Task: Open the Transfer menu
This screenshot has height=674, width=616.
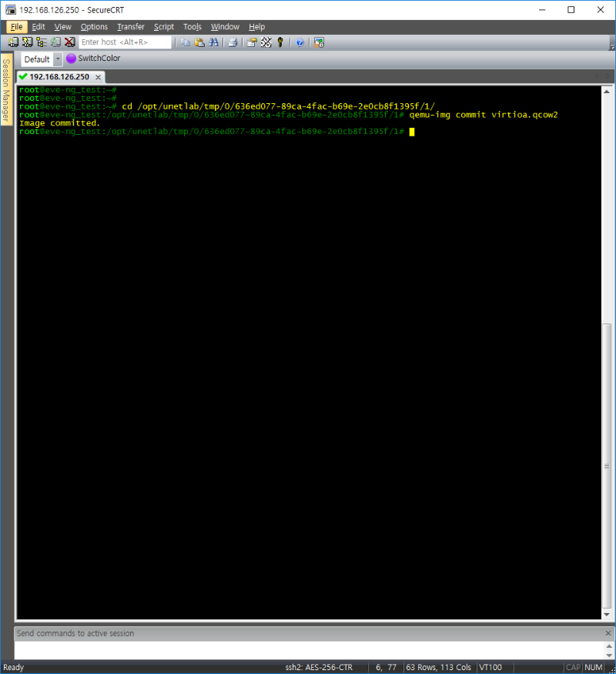Action: [130, 27]
